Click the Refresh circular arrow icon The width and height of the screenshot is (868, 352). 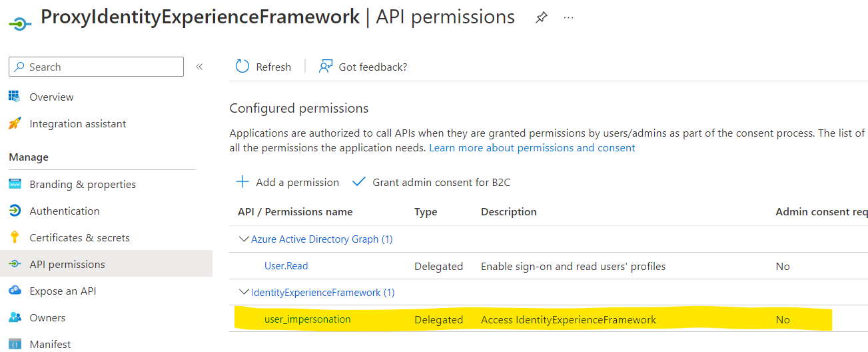242,67
